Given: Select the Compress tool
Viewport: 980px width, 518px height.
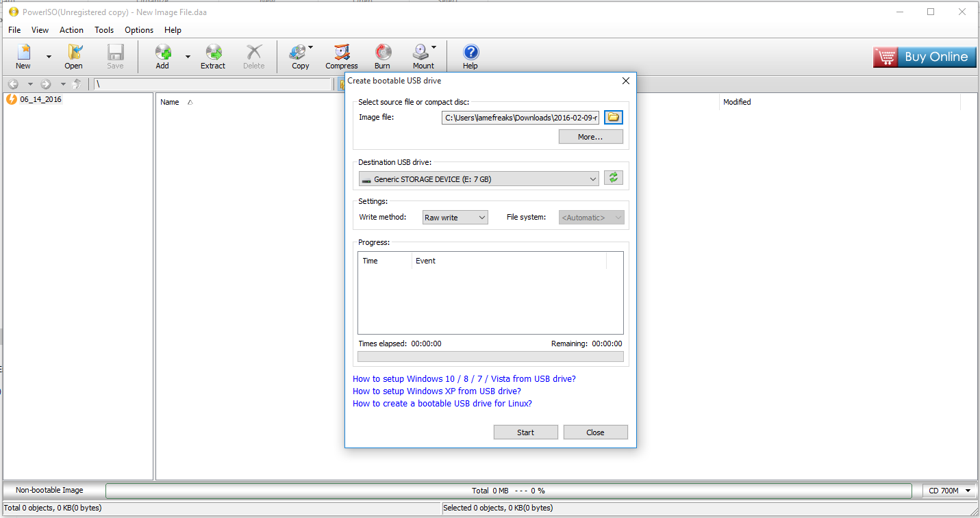Looking at the screenshot, I should (x=341, y=55).
